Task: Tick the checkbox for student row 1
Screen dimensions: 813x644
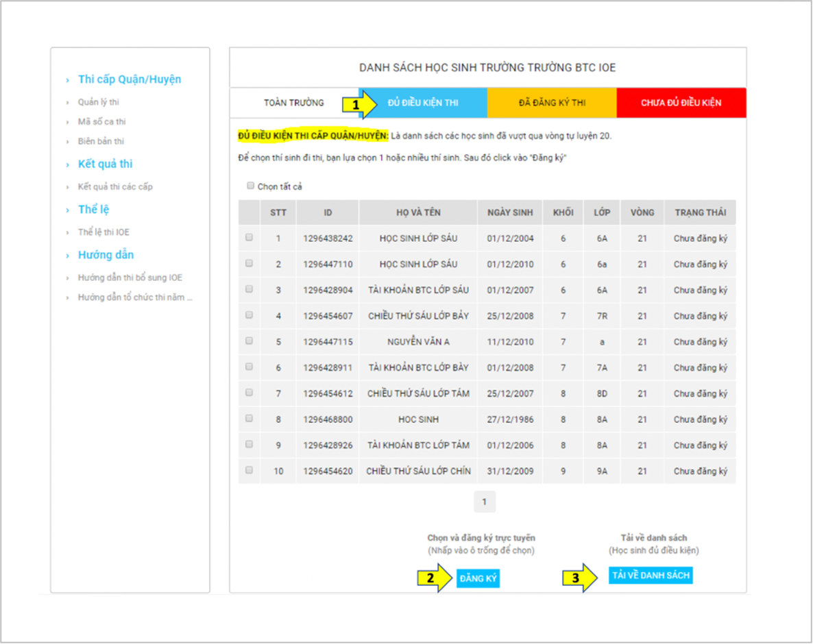Action: pyautogui.click(x=249, y=238)
